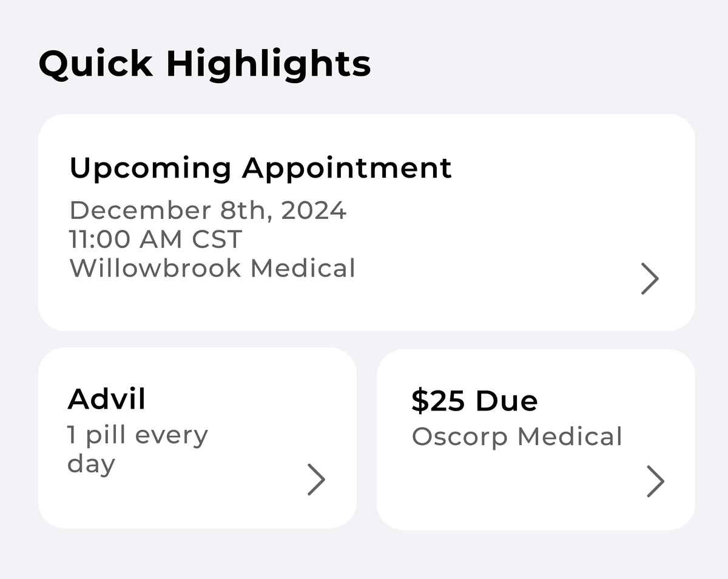The width and height of the screenshot is (728, 579).
Task: Tap the arrow icon on the Advil card
Action: (316, 480)
